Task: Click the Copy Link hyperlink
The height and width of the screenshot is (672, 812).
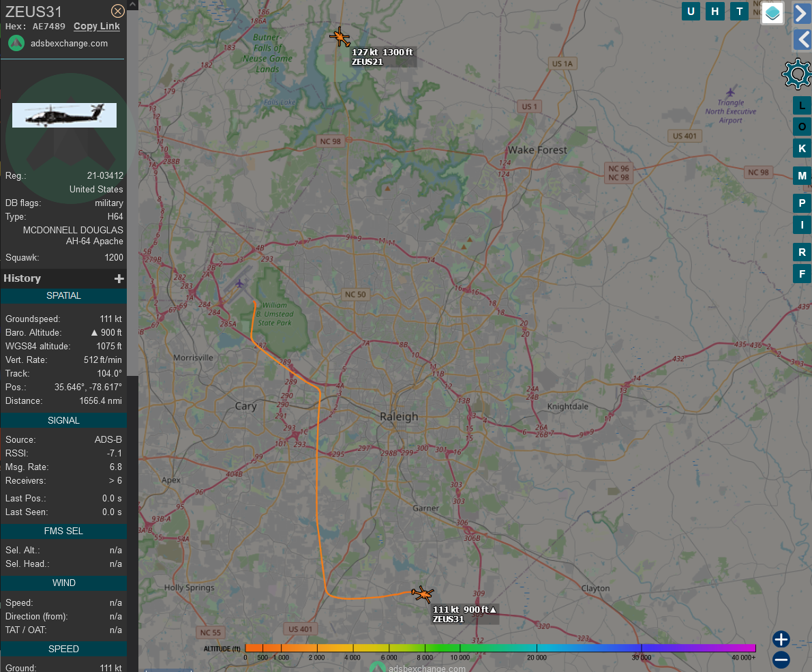Action: pyautogui.click(x=96, y=27)
